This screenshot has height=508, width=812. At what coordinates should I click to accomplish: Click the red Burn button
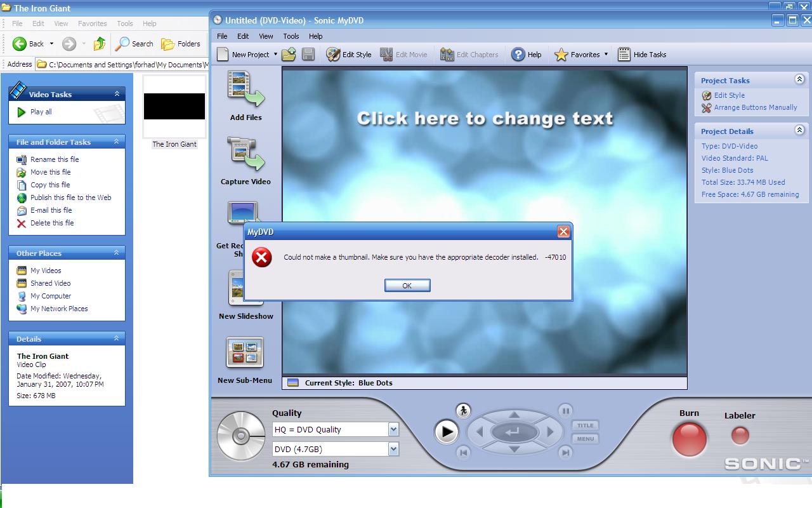[x=690, y=438]
